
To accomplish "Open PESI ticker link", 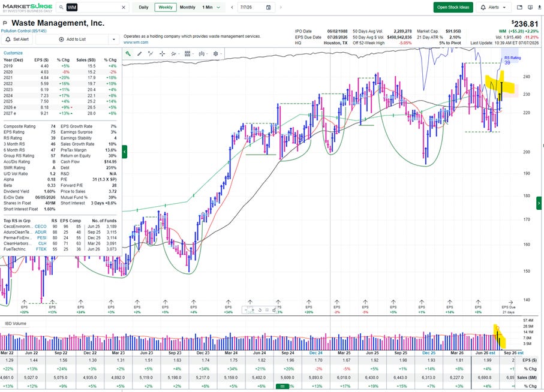I will click(41, 238).
